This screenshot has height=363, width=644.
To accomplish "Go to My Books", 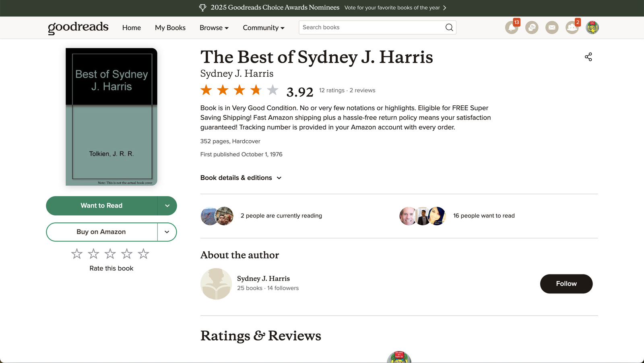I will pyautogui.click(x=170, y=28).
